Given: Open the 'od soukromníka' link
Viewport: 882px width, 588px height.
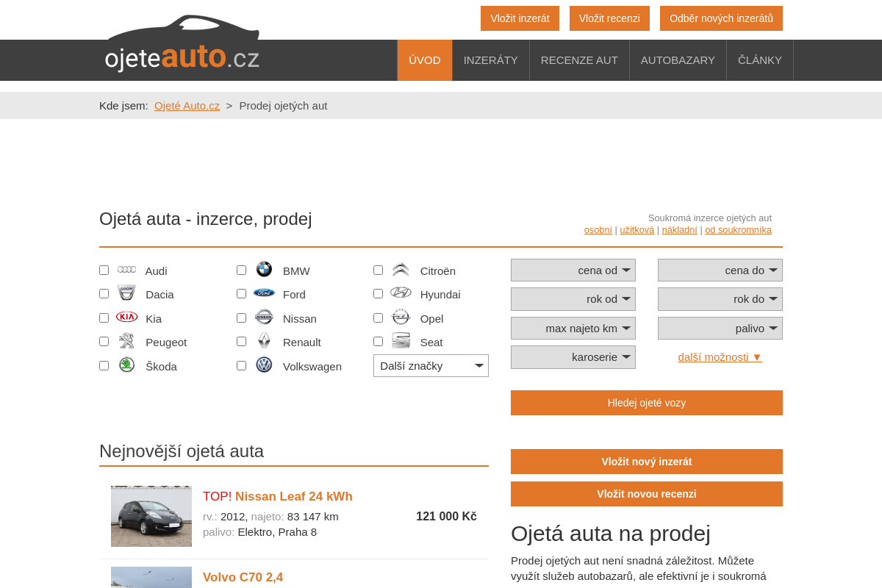Looking at the screenshot, I should 738,230.
